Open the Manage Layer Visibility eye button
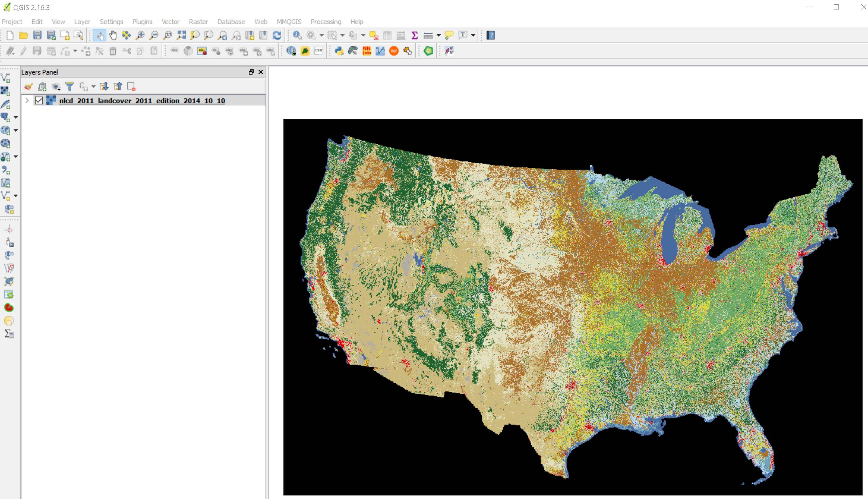The height and width of the screenshot is (499, 868). (x=56, y=87)
